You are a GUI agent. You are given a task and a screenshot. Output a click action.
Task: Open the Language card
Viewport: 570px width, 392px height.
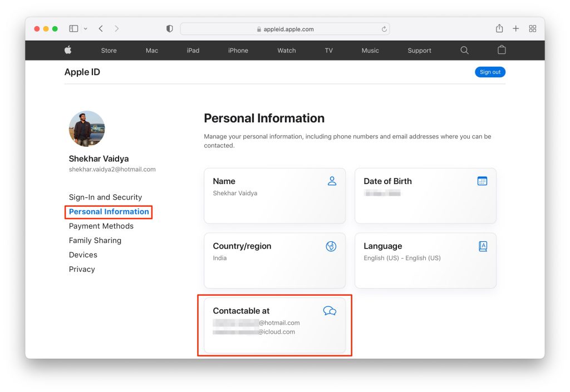[425, 261]
